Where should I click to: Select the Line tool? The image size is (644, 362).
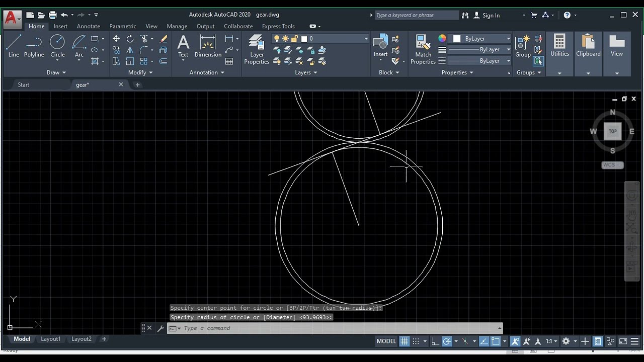pyautogui.click(x=14, y=46)
